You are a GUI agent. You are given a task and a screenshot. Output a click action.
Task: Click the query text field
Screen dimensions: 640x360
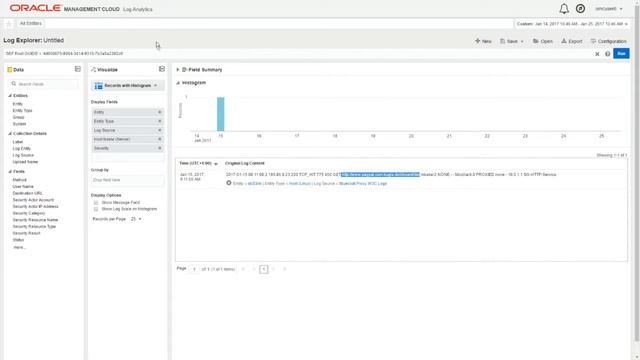click(x=298, y=53)
